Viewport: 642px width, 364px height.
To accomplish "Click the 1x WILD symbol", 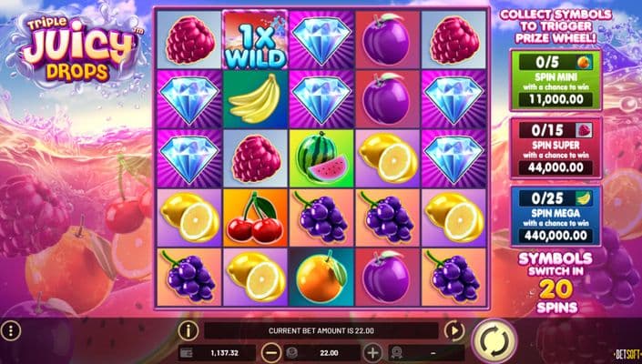I will pyautogui.click(x=256, y=40).
